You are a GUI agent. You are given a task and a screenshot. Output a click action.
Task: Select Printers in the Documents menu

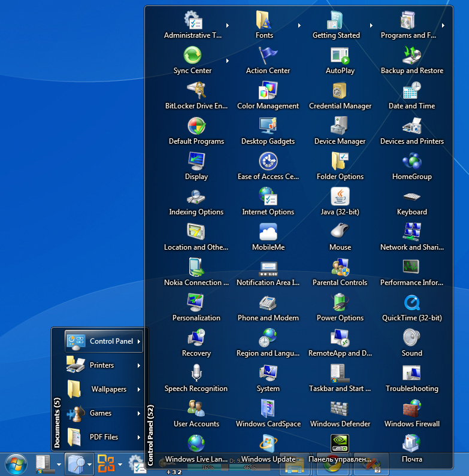pos(102,365)
